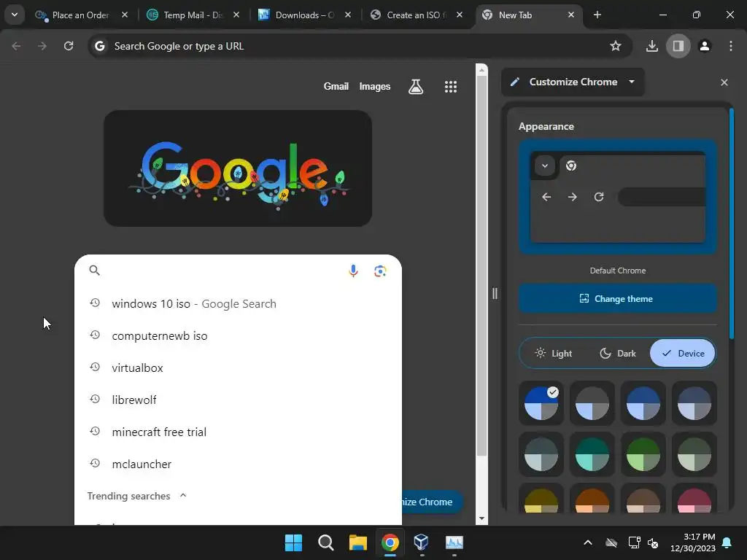
Task: Open Google Lens image search icon
Action: [x=380, y=271]
